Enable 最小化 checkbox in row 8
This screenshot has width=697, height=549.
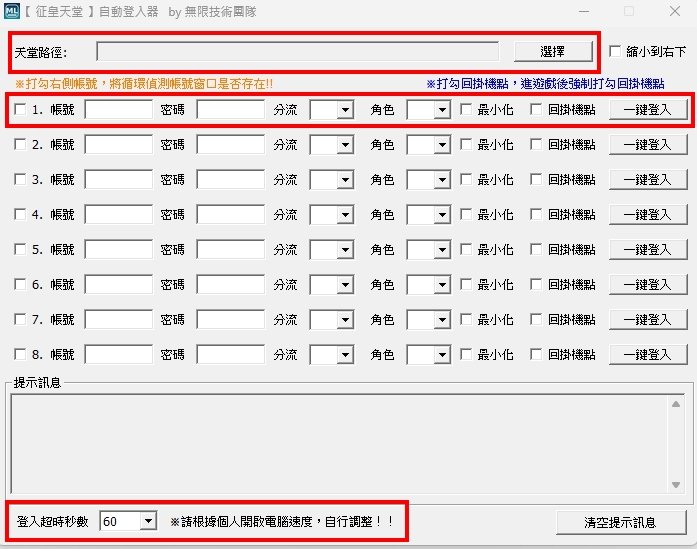(x=466, y=354)
